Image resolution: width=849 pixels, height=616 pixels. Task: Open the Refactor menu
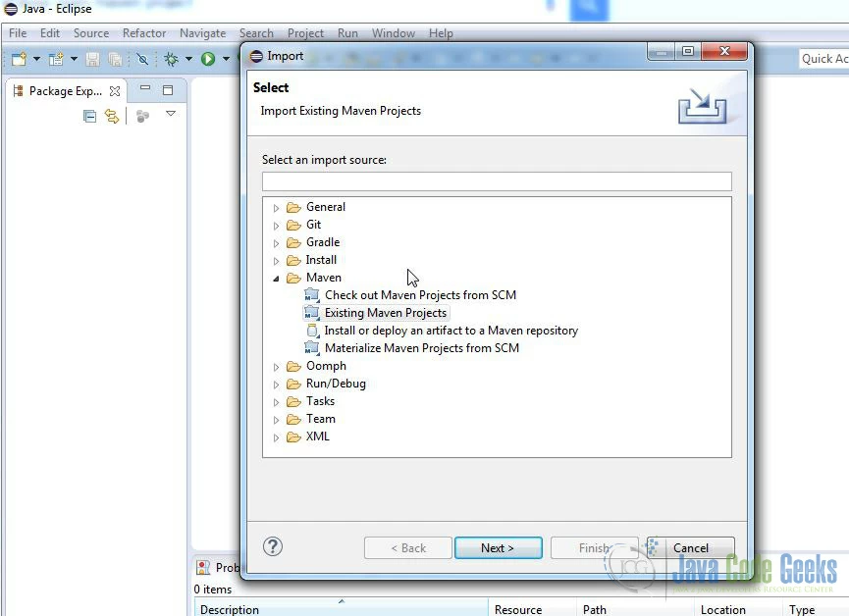[144, 33]
